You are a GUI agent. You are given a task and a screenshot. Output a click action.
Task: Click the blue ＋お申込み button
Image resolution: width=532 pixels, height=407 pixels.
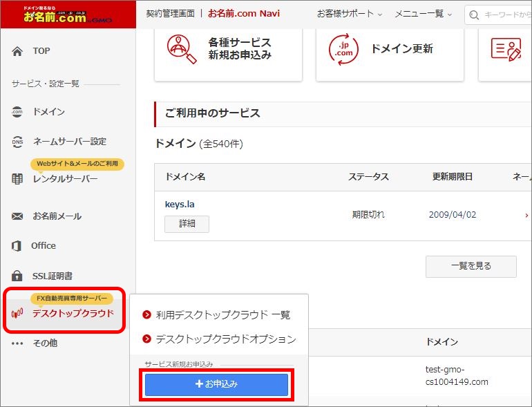click(x=216, y=384)
